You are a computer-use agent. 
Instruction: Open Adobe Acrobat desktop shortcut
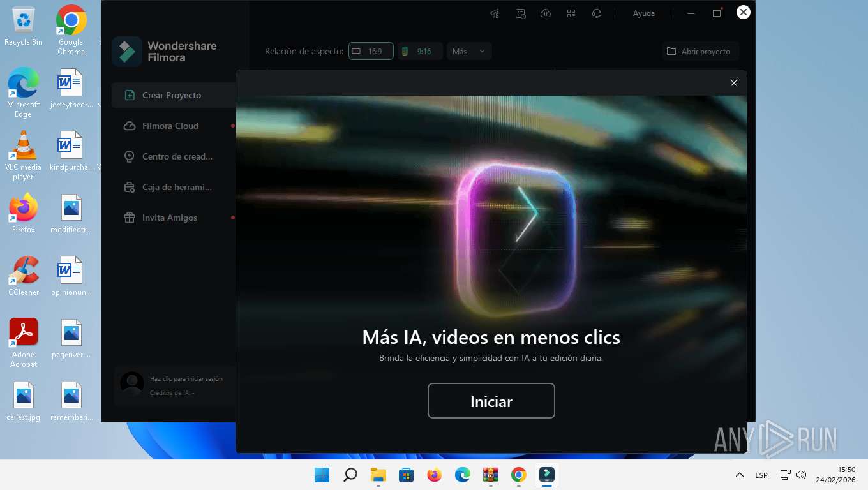point(24,343)
